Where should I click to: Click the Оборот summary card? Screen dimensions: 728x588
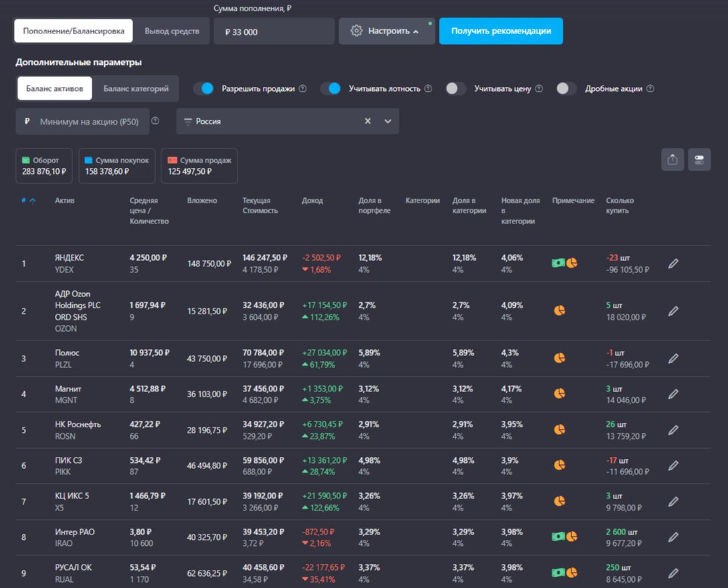[44, 166]
